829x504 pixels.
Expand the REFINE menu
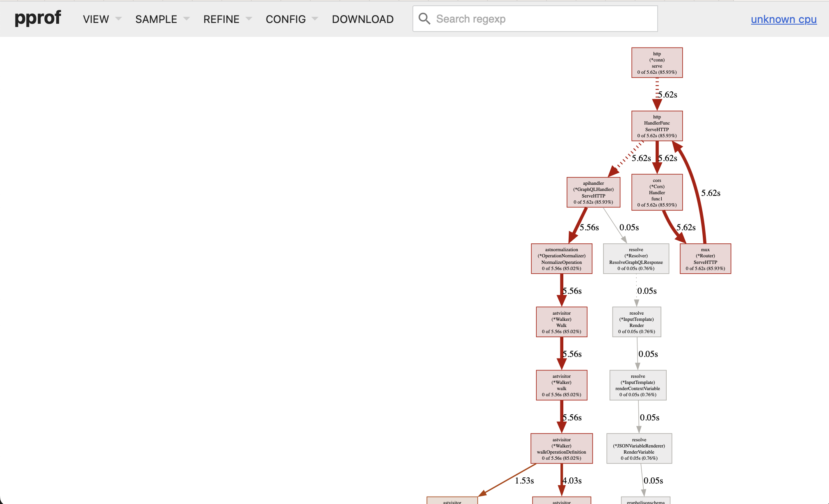tap(228, 19)
